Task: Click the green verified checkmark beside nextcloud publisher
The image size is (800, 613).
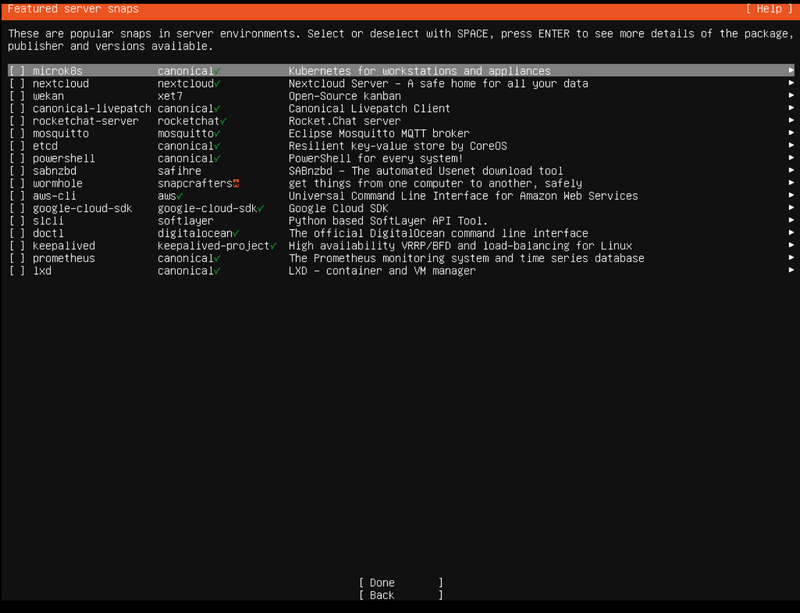Action: (x=218, y=84)
